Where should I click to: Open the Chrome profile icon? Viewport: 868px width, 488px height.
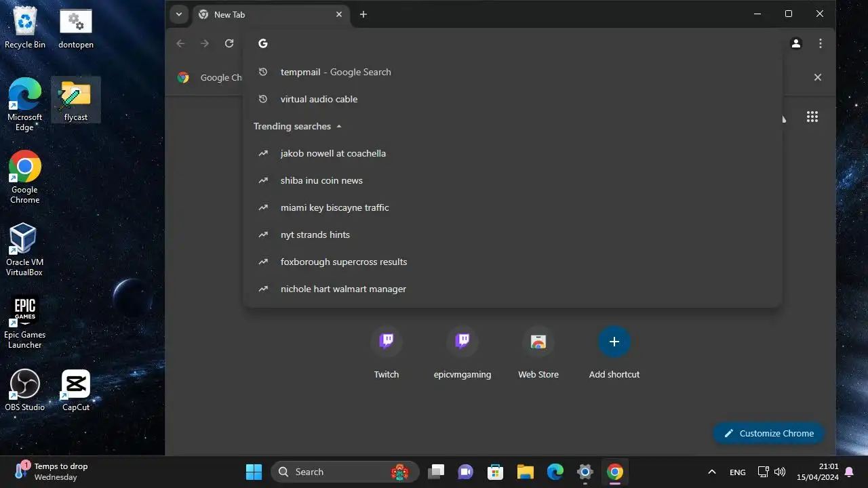click(796, 43)
